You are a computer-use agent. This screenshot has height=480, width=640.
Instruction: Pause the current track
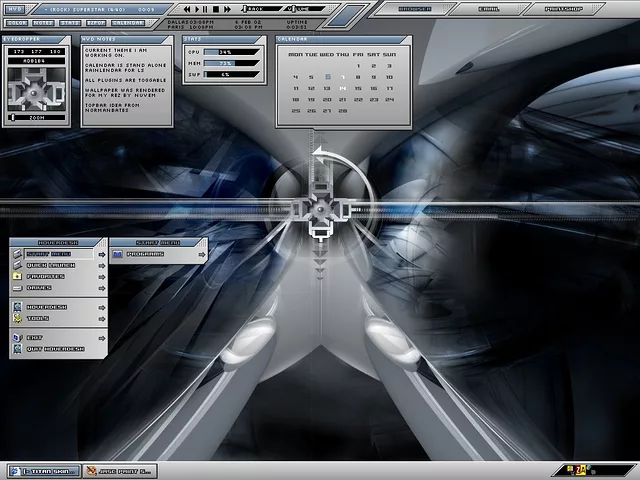tap(203, 8)
